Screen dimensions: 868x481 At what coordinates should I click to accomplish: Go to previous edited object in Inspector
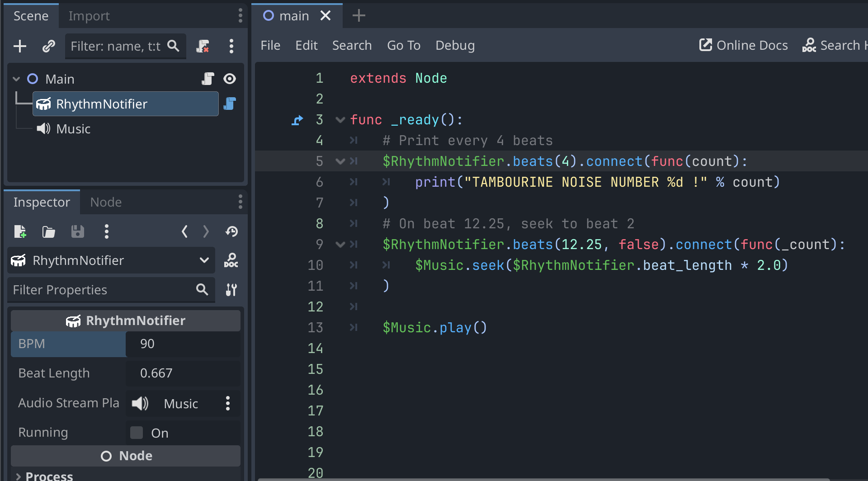[184, 231]
